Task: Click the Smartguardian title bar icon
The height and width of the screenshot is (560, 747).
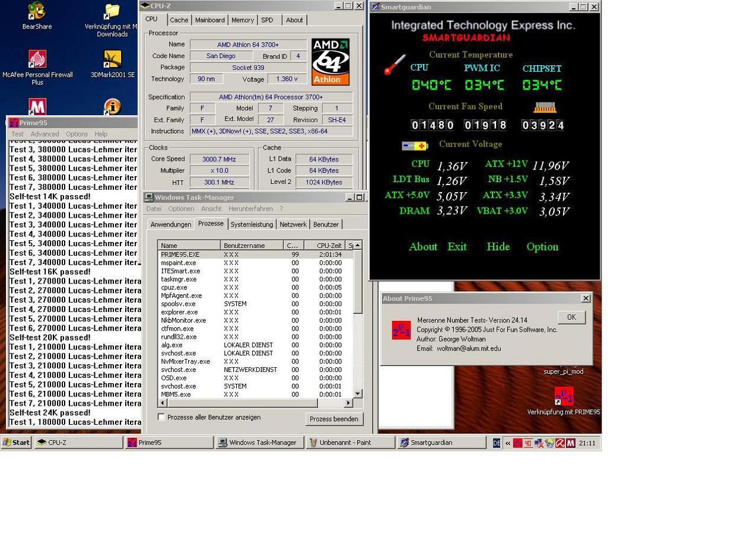Action: (x=375, y=7)
